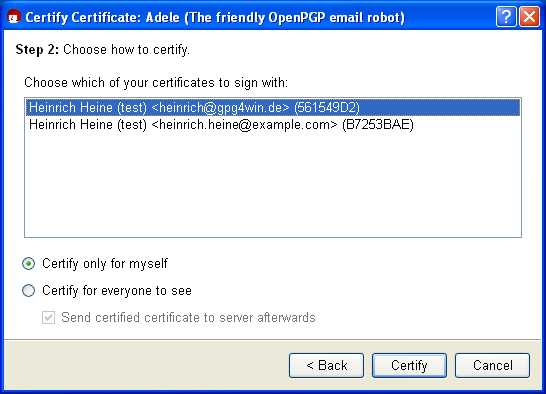Cancel the certification wizard

[x=492, y=365]
